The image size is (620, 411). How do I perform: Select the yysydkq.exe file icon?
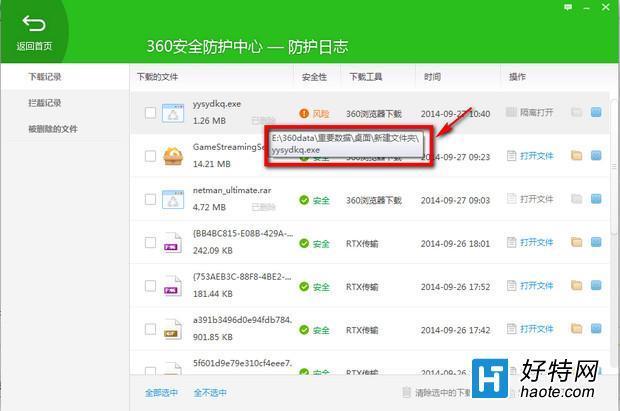click(173, 113)
